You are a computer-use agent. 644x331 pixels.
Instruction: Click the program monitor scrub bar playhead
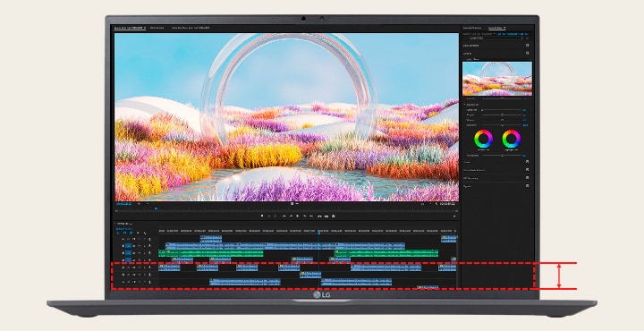point(156,208)
